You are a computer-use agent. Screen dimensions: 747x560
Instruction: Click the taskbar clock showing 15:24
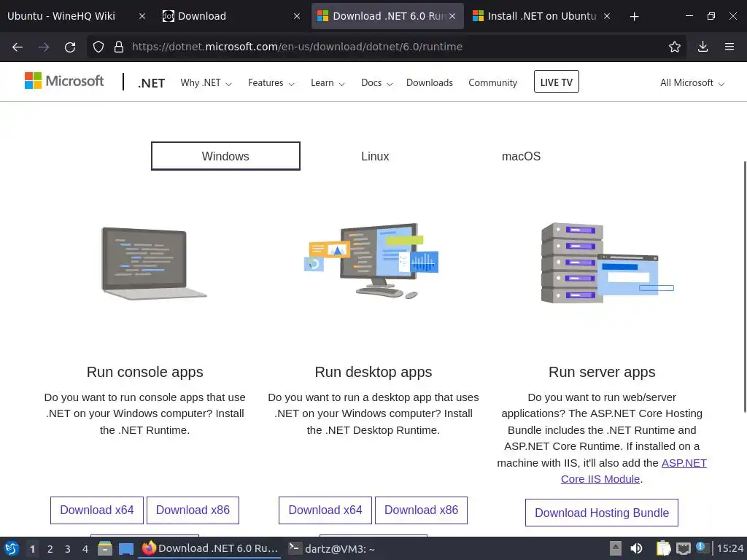point(730,548)
